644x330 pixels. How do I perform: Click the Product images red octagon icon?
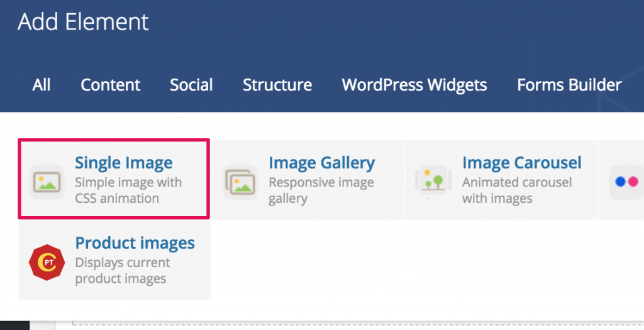coord(47,263)
